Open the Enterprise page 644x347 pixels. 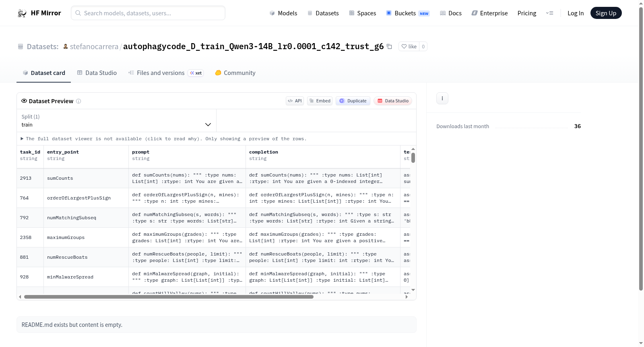(x=489, y=13)
